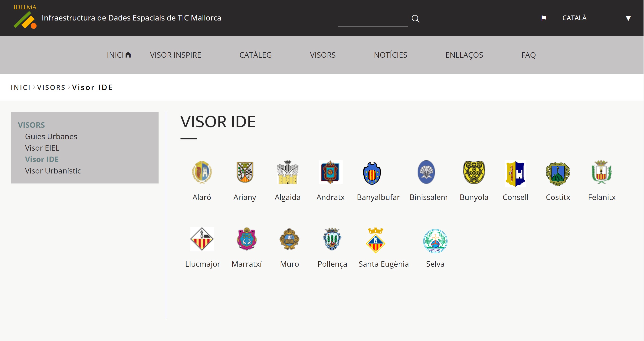
Task: Click the VISORS sidebar heading
Action: tap(31, 125)
